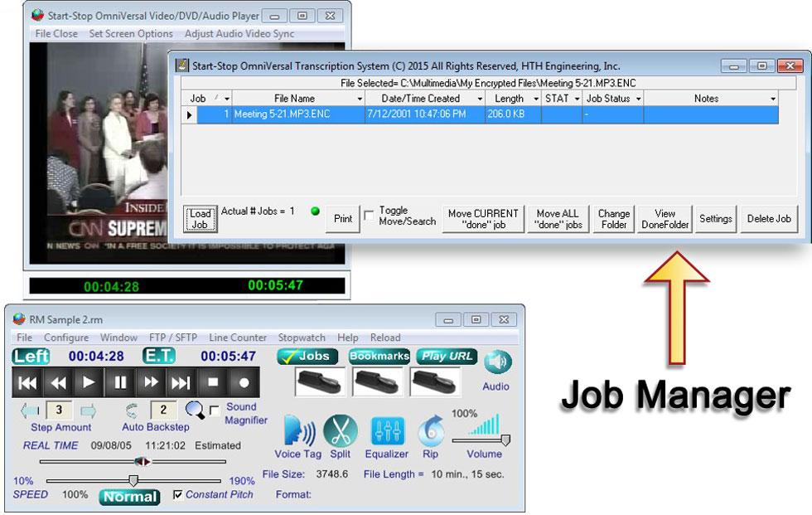Screen dimensions: 812x515
Task: Open the Job Status column dropdown
Action: coord(639,99)
